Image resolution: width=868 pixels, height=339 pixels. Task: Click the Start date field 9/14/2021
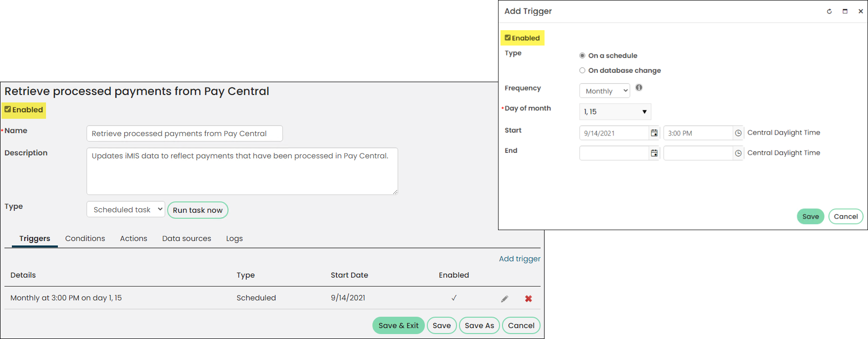(614, 133)
